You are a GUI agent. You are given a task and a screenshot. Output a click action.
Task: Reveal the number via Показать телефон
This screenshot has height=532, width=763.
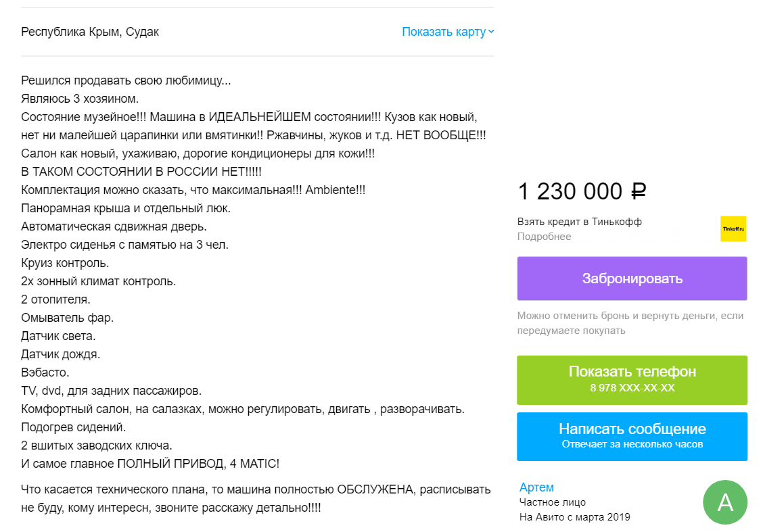(632, 371)
